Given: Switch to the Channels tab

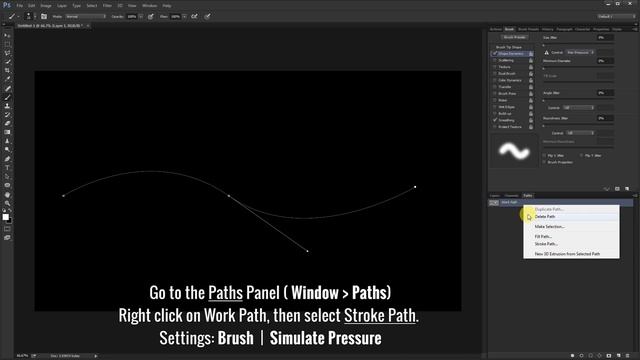Looking at the screenshot, I should [x=511, y=196].
